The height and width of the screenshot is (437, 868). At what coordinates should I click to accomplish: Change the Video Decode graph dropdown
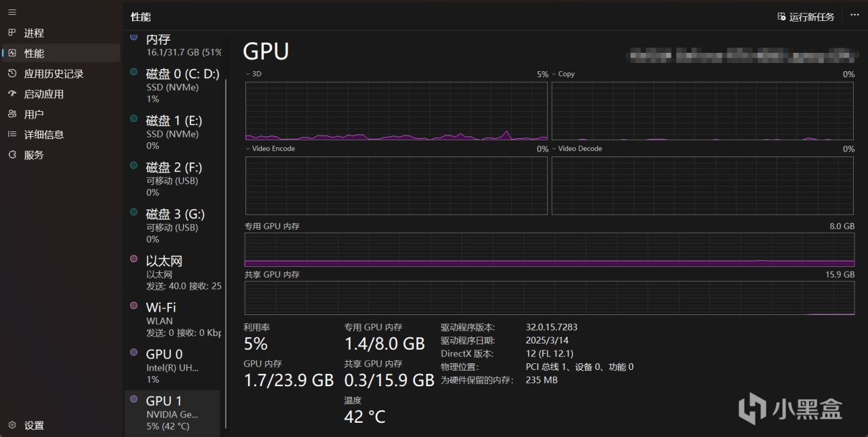554,148
